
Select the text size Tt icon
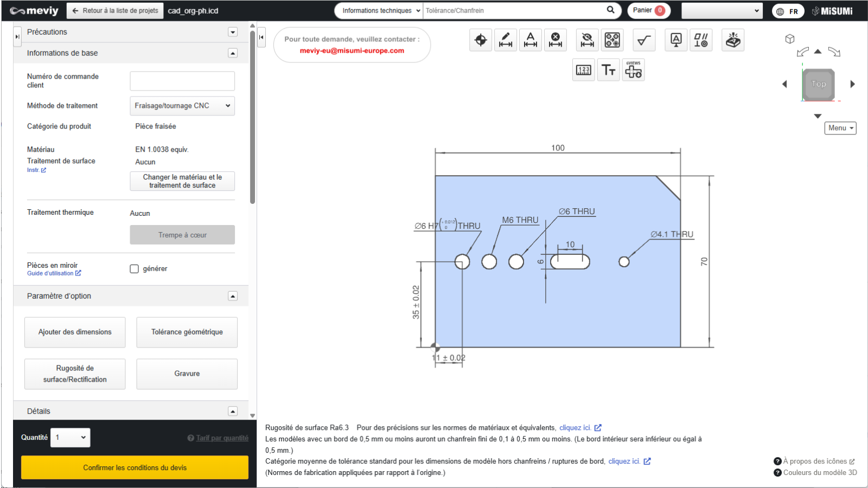pos(608,70)
